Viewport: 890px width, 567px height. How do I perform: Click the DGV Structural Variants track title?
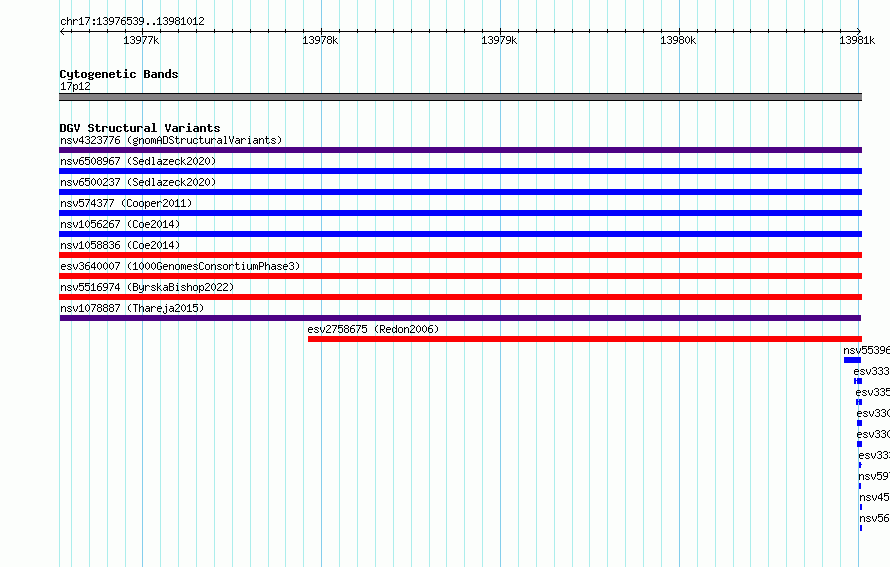[x=140, y=128]
